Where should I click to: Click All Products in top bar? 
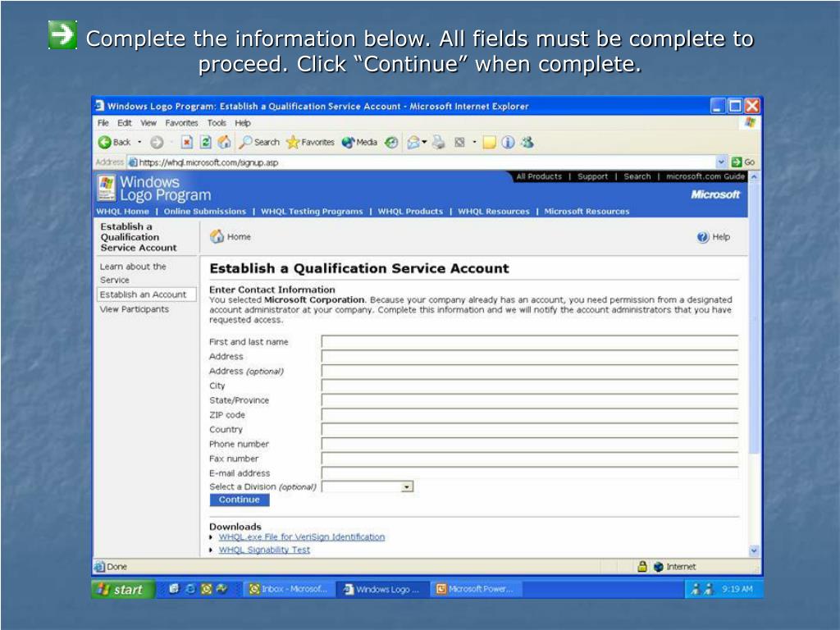point(539,176)
